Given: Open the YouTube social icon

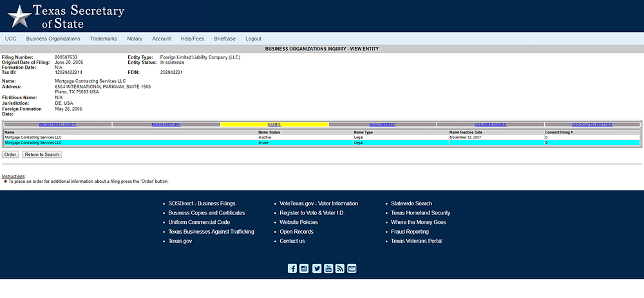Looking at the screenshot, I should (328, 268).
